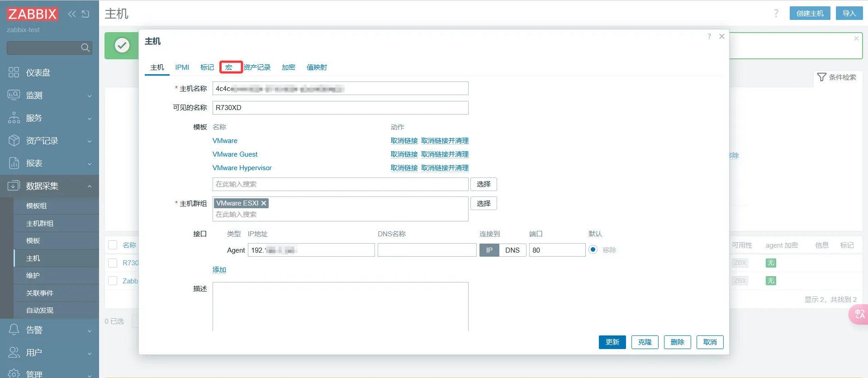Switch to the 标记 tags tab
The image size is (868, 378).
207,67
